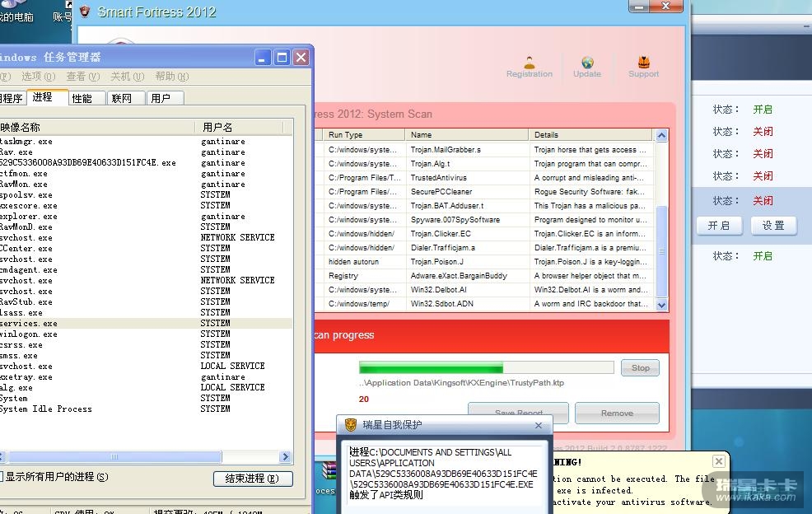
Task: Switch to the 用户 tab
Action: (166, 98)
